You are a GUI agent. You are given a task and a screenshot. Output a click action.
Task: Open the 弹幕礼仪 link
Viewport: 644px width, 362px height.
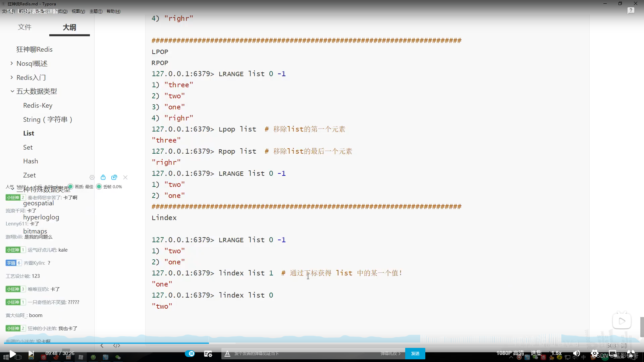(x=390, y=354)
